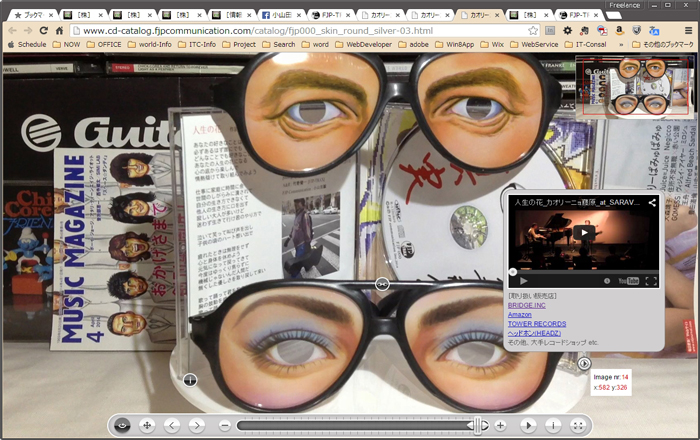Toggle the eye rotate mode button
The width and height of the screenshot is (700, 440).
tap(122, 426)
